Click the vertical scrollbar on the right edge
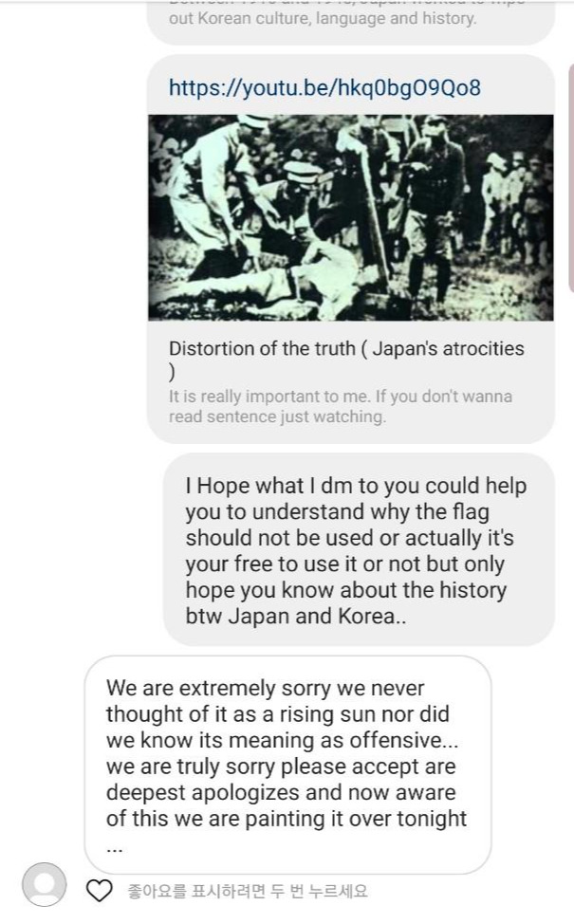574x924 pixels. 570,176
